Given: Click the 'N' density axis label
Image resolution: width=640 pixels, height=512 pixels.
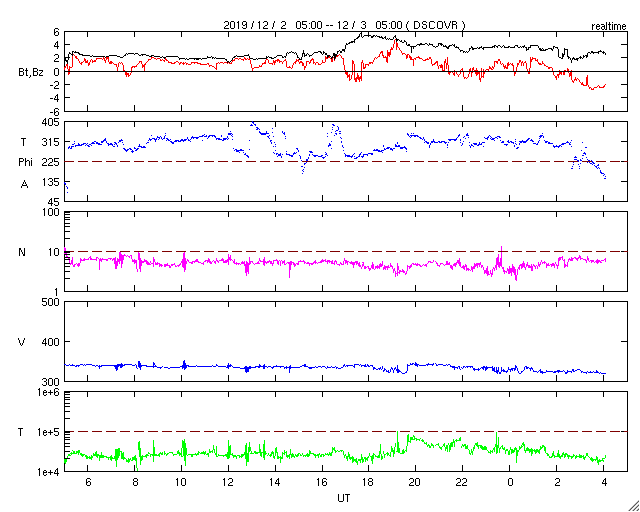Looking at the screenshot, I should pyautogui.click(x=22, y=252).
